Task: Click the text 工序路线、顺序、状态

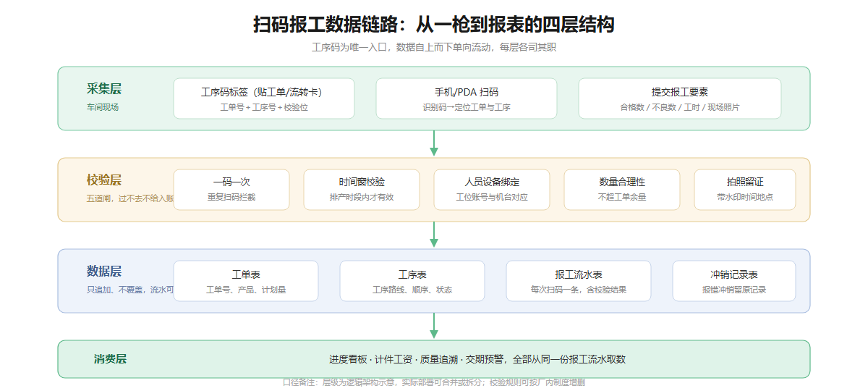Action: [412, 290]
